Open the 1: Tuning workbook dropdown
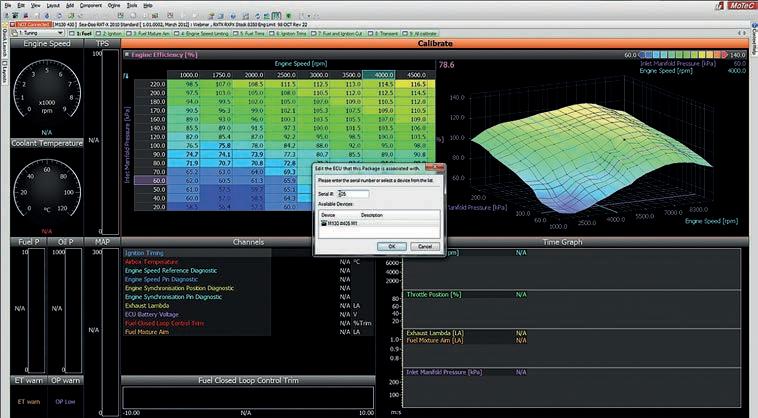The image size is (758, 418). [38, 33]
